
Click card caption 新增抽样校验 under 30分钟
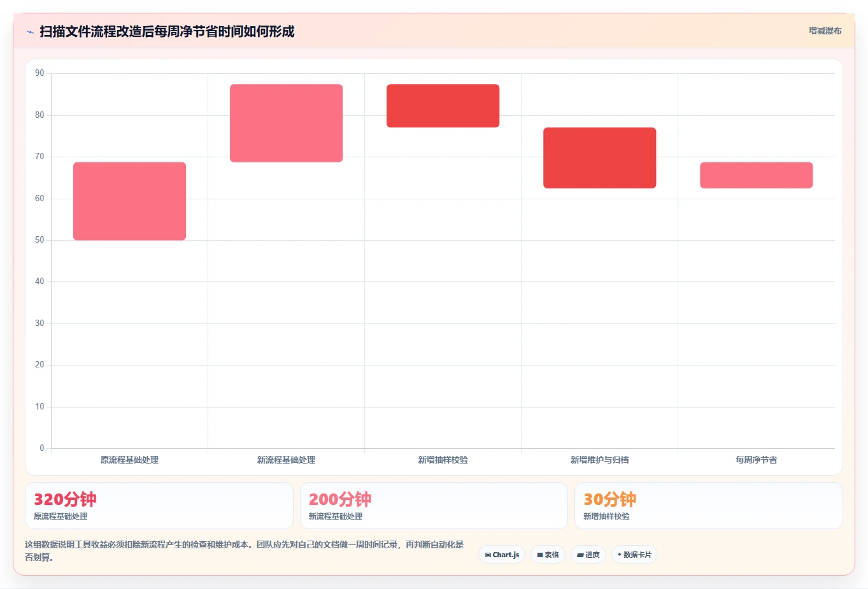tap(606, 516)
